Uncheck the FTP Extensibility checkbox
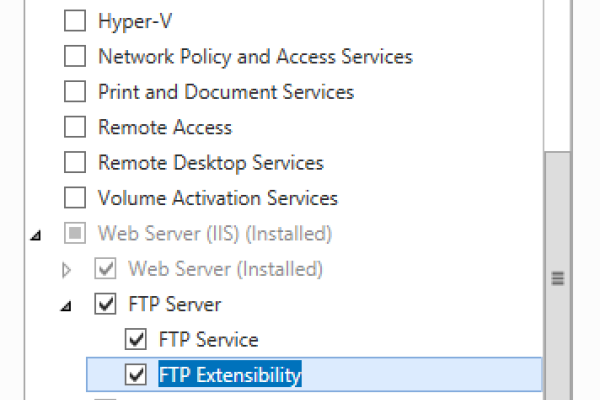 click(135, 375)
